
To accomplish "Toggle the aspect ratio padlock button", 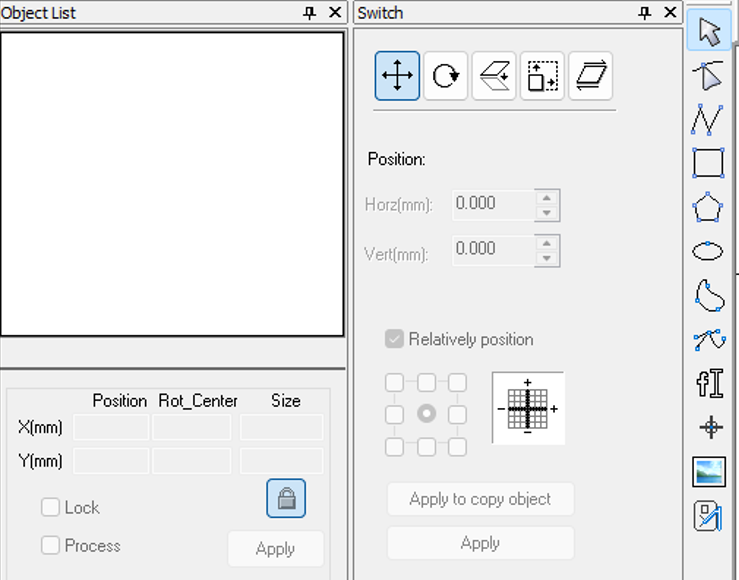I will (x=286, y=498).
